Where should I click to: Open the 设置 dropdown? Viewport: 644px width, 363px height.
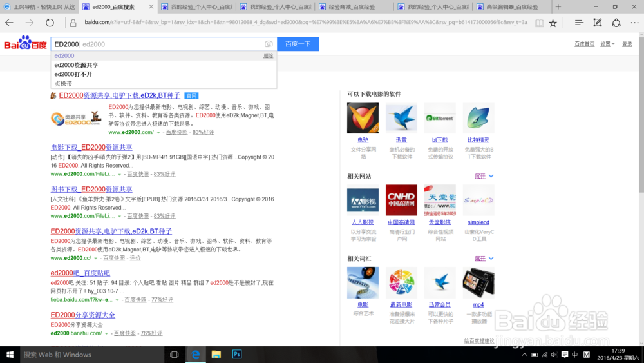point(607,44)
